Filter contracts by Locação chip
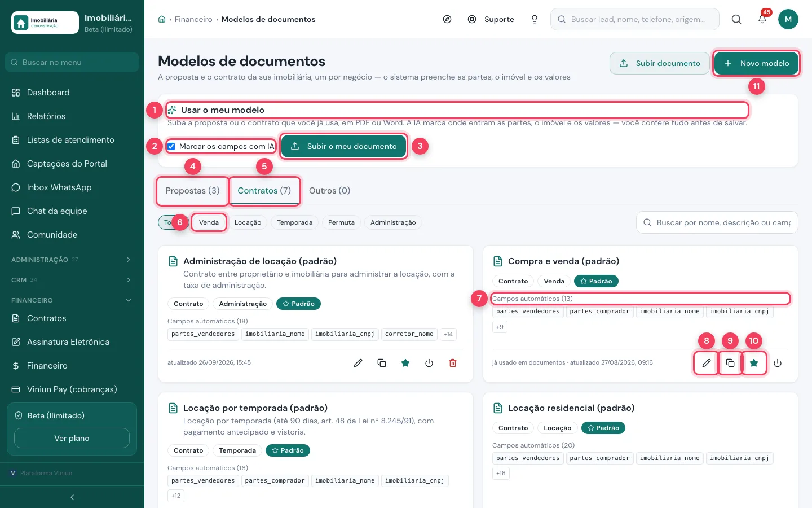This screenshot has width=812, height=508. coord(248,222)
